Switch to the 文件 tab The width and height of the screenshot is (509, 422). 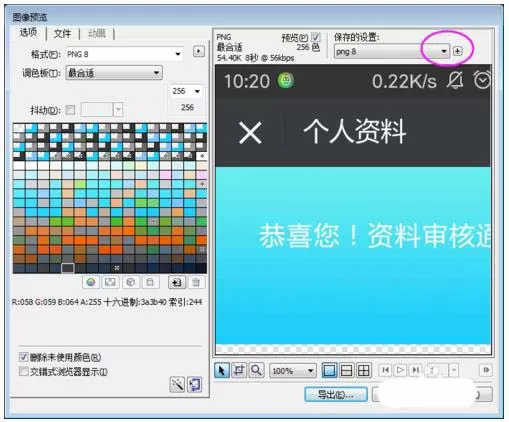click(63, 33)
